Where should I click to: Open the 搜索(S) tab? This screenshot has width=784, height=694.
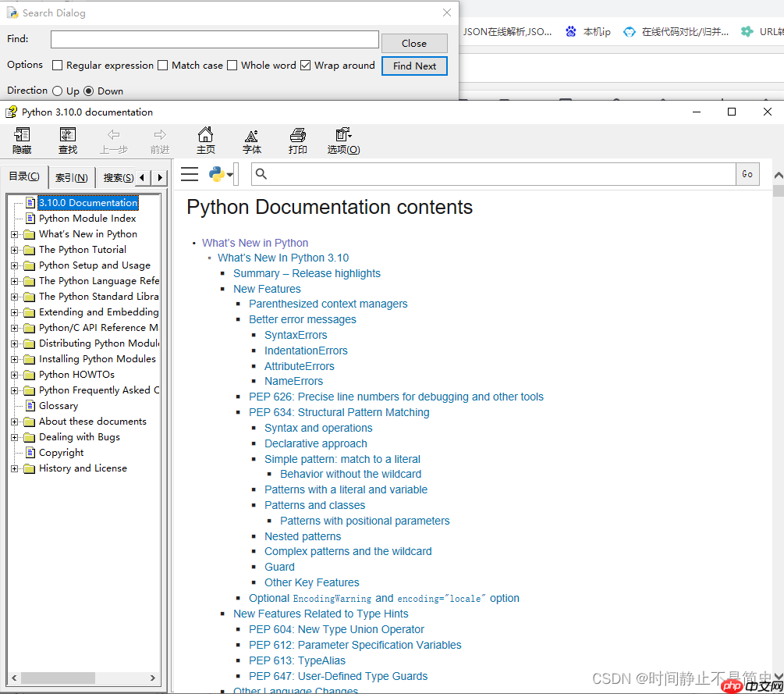coord(119,176)
